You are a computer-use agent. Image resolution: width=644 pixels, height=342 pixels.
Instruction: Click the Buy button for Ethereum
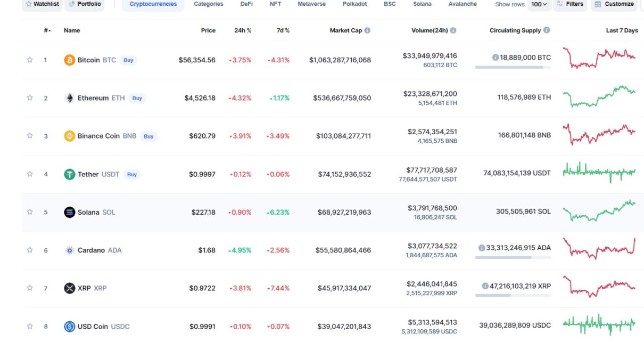(137, 98)
